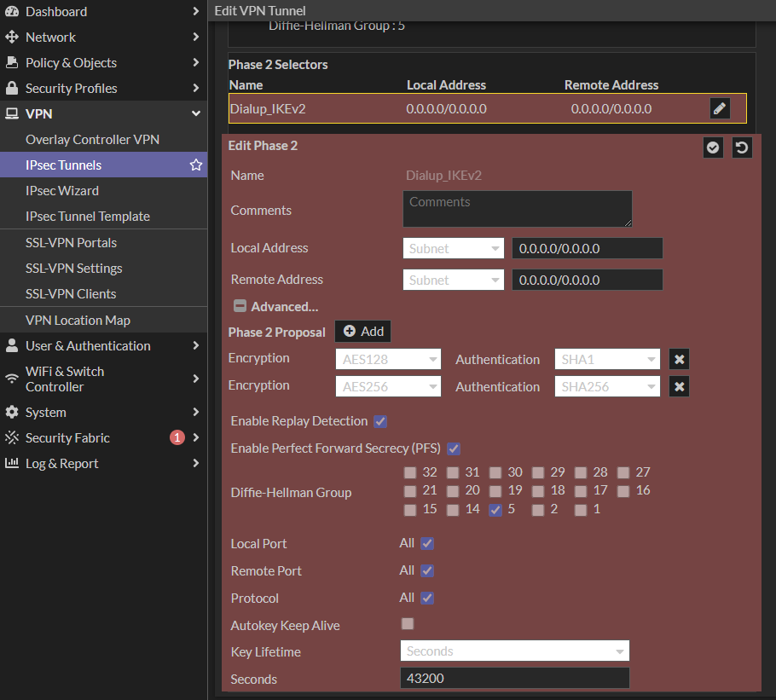Open the Key Lifetime dropdown
This screenshot has height=700, width=776.
point(514,651)
